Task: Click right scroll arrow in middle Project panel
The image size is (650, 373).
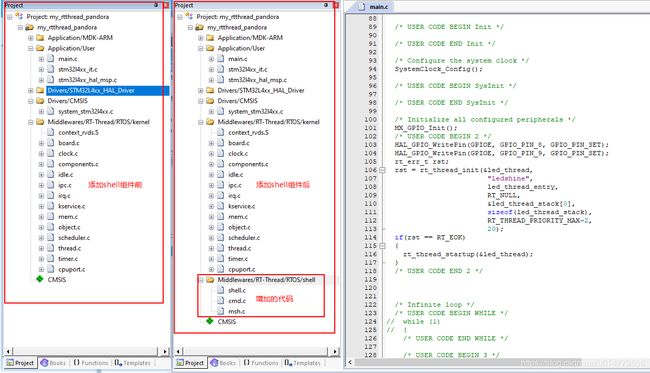Action: (x=335, y=351)
